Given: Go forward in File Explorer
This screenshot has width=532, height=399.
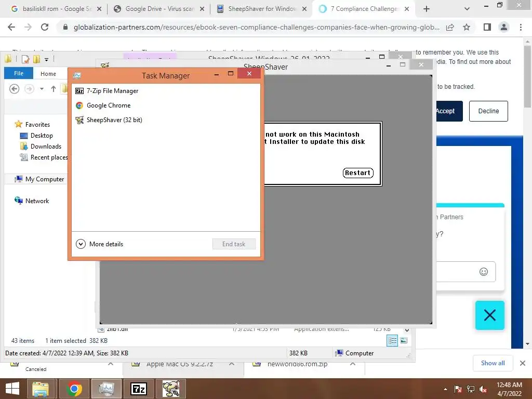Looking at the screenshot, I should coord(30,89).
